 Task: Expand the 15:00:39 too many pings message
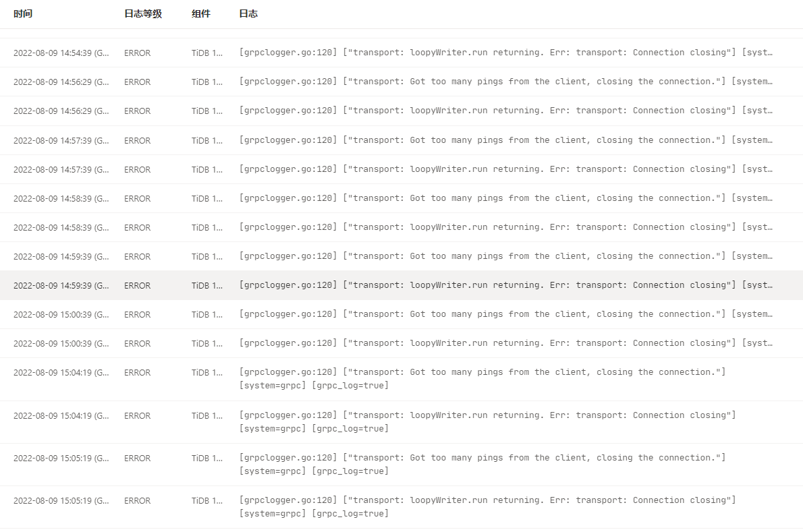(506, 314)
